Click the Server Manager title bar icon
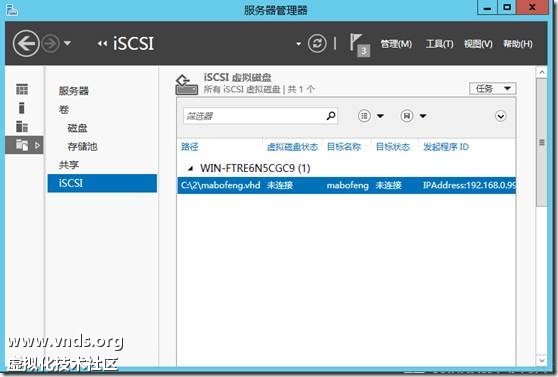This screenshot has width=558, height=377. pos(12,9)
